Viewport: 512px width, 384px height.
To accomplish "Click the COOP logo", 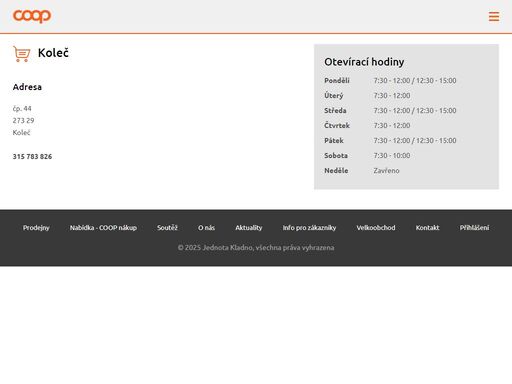I will pyautogui.click(x=32, y=16).
